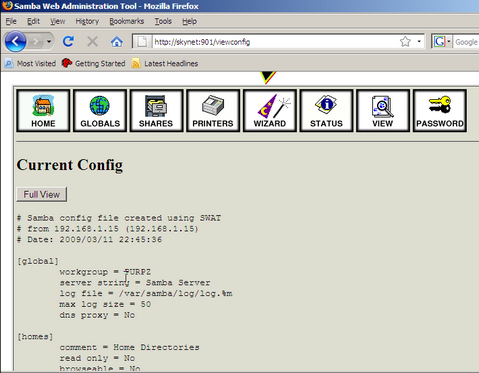Viewport: 479px width, 373px height.
Task: Open the recent pages history dropdown arrow
Action: coord(49,42)
